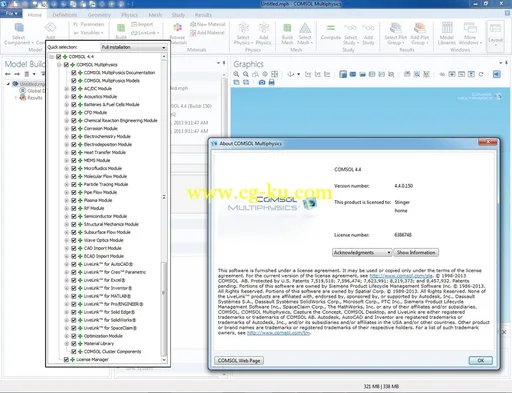Click the Zoom Out icon in Graphics toolbar
512x393 pixels.
click(246, 74)
